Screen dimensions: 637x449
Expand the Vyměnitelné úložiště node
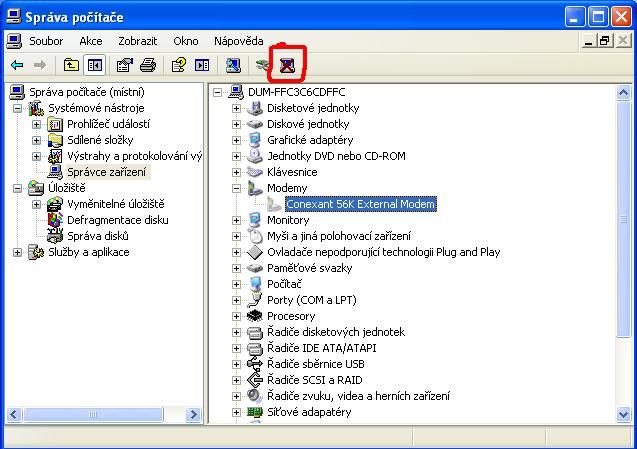click(37, 204)
